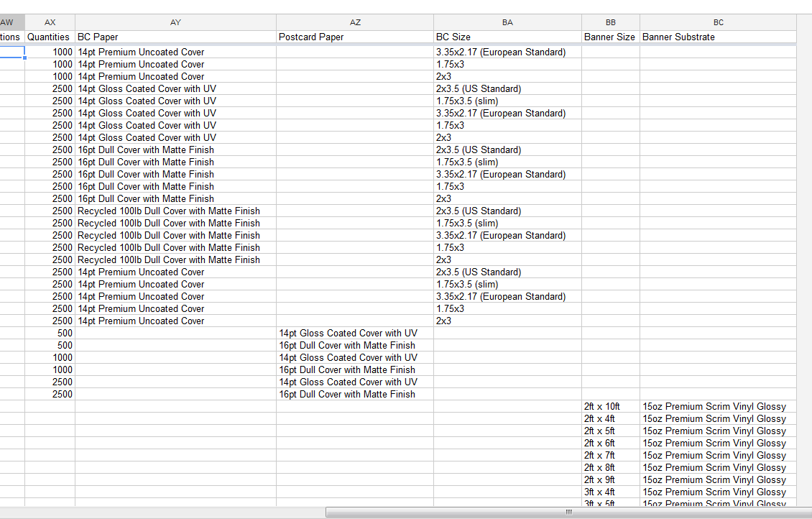Select the substrate cell beside 3ft x 4ft
The height and width of the screenshot is (519, 812).
719,492
